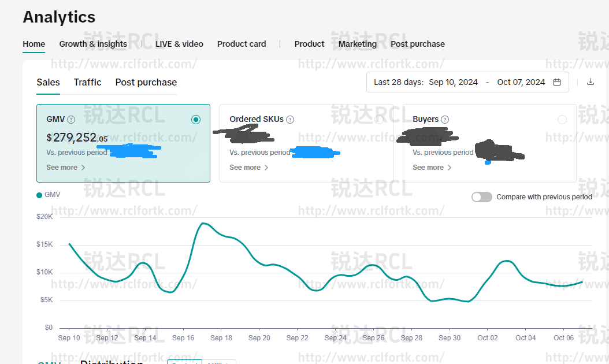This screenshot has height=364, width=609.
Task: Switch to the Traffic tab
Action: pos(87,82)
